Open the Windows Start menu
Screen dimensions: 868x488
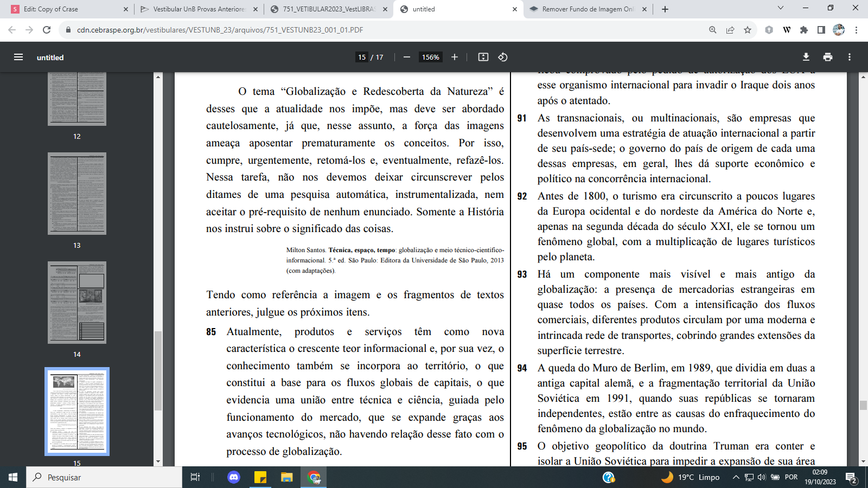(13, 477)
